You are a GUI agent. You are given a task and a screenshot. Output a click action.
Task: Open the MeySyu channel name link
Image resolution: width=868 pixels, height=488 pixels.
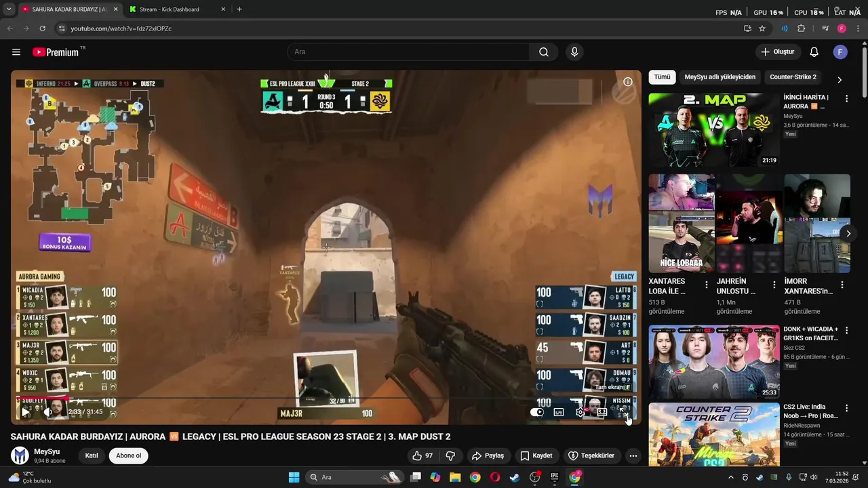coord(47,451)
